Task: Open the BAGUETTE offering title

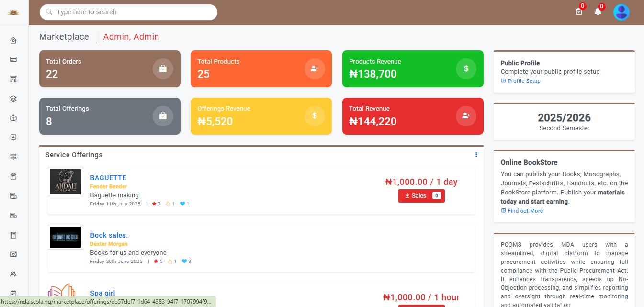Action: (108, 178)
